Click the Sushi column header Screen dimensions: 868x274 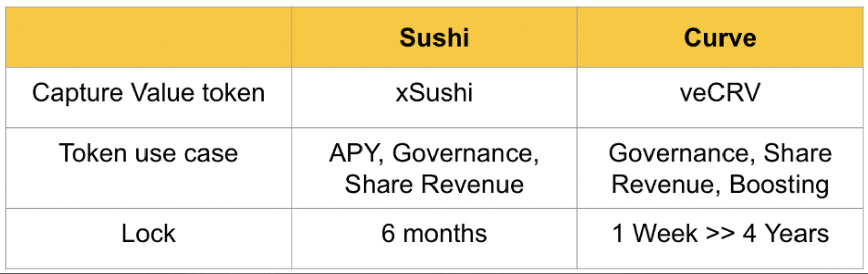pos(434,38)
